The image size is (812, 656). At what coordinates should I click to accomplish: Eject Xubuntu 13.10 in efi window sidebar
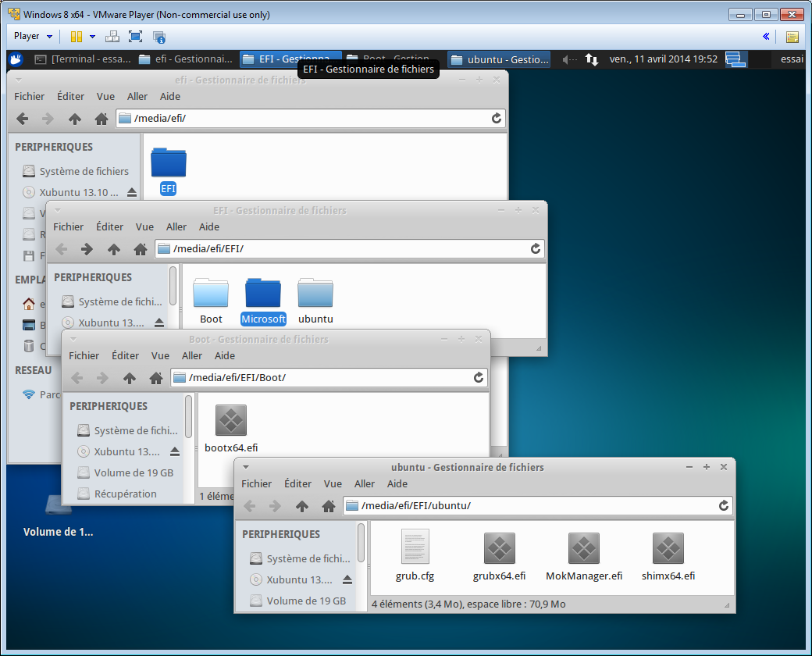(x=132, y=192)
